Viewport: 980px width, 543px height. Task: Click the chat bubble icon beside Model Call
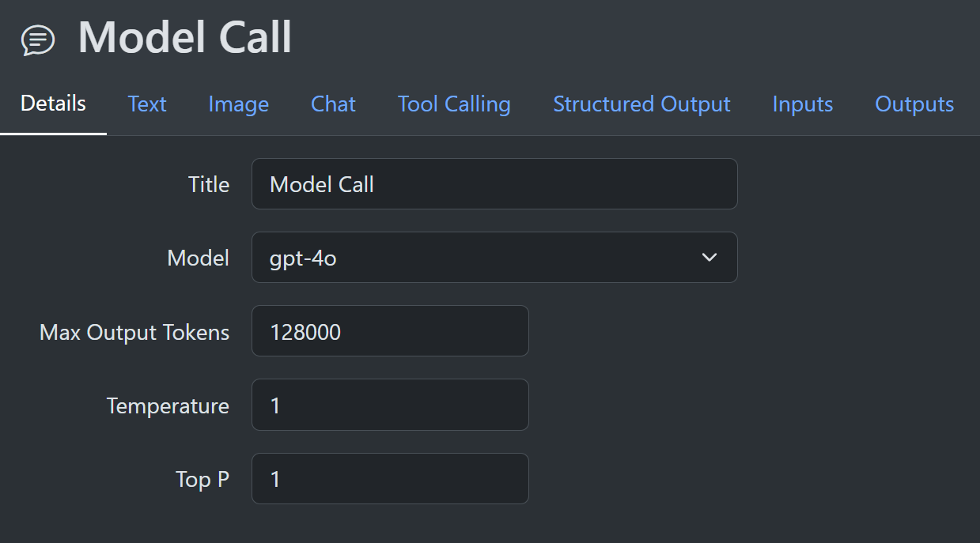click(38, 39)
